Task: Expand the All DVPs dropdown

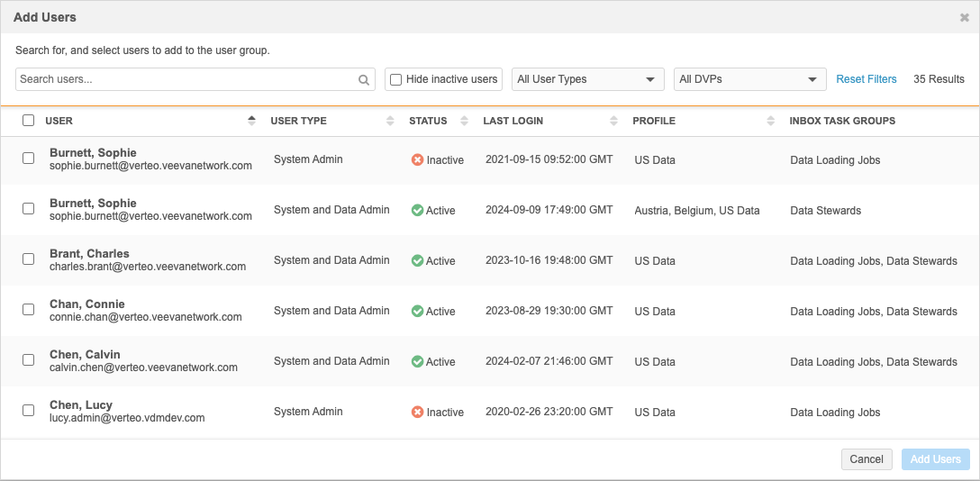Action: tap(749, 79)
